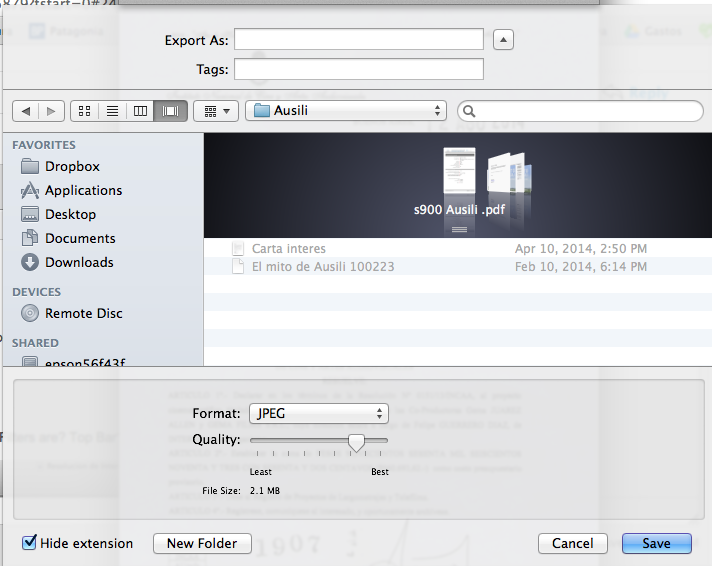
Task: Click the Downloads arrow icon
Action: pyautogui.click(x=30, y=263)
